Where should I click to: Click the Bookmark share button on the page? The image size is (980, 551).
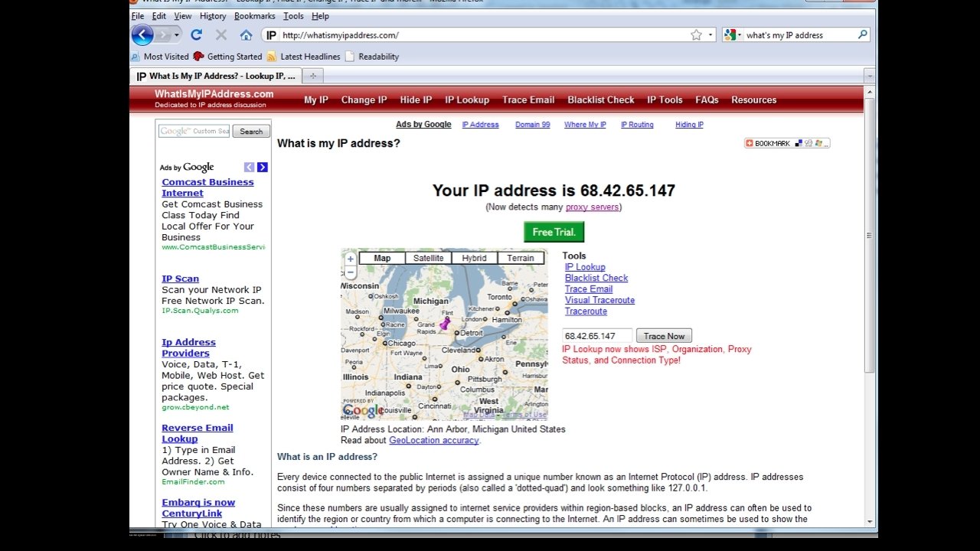[787, 143]
